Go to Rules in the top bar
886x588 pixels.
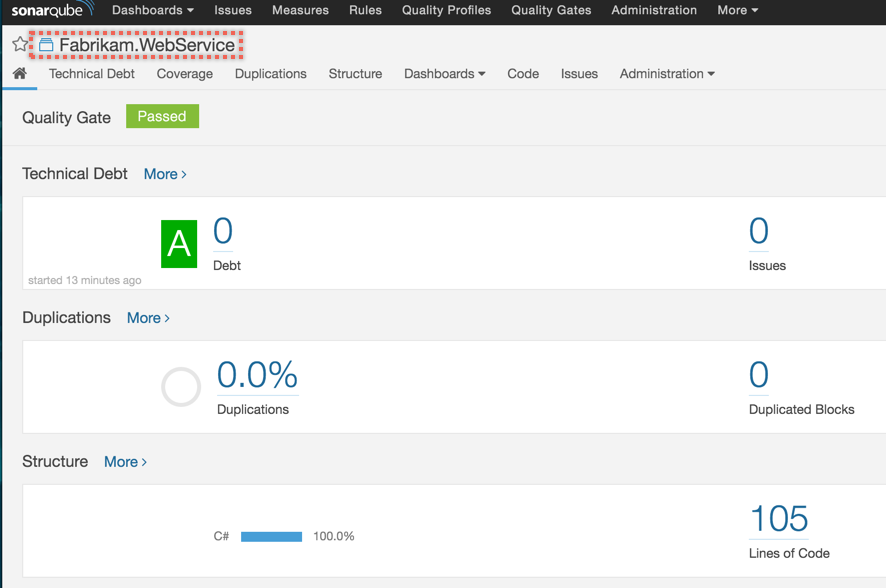pos(365,10)
